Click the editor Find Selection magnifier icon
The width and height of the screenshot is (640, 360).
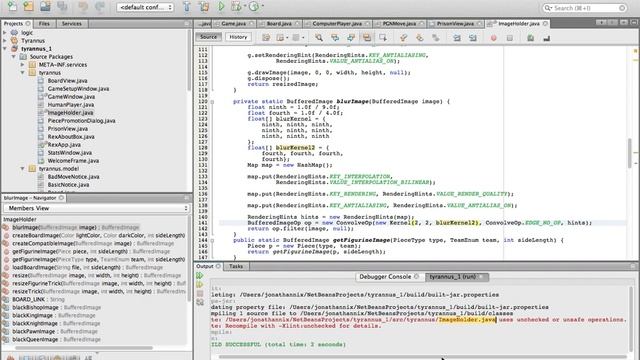[x=319, y=38]
